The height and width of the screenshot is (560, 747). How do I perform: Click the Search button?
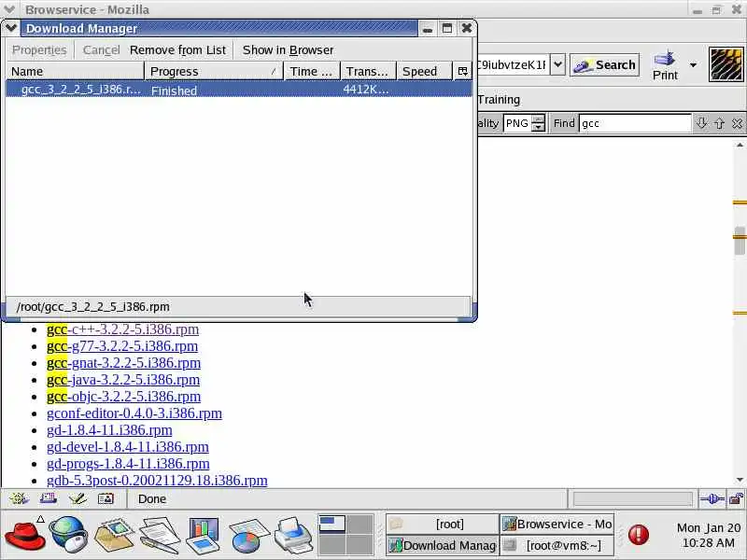(604, 64)
